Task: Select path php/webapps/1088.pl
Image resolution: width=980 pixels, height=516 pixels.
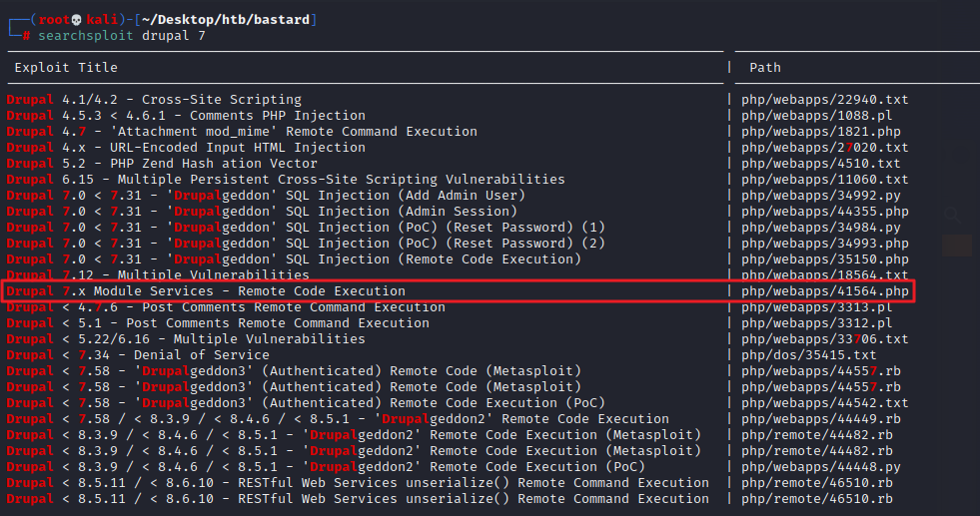Action: tap(816, 116)
